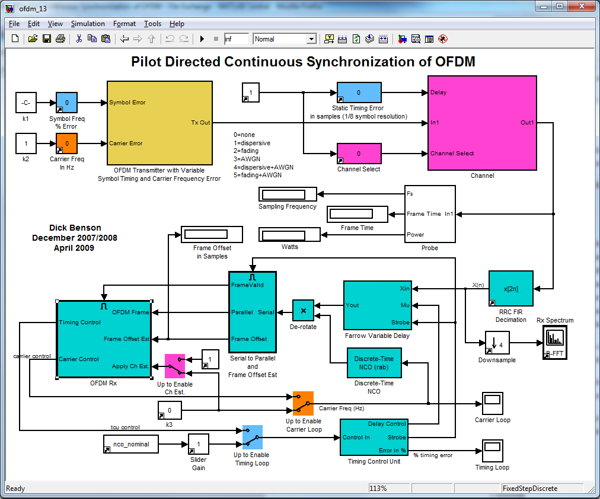Toggle the Up to Enable Carrier Loop switch
The height and width of the screenshot is (499, 600).
303,402
